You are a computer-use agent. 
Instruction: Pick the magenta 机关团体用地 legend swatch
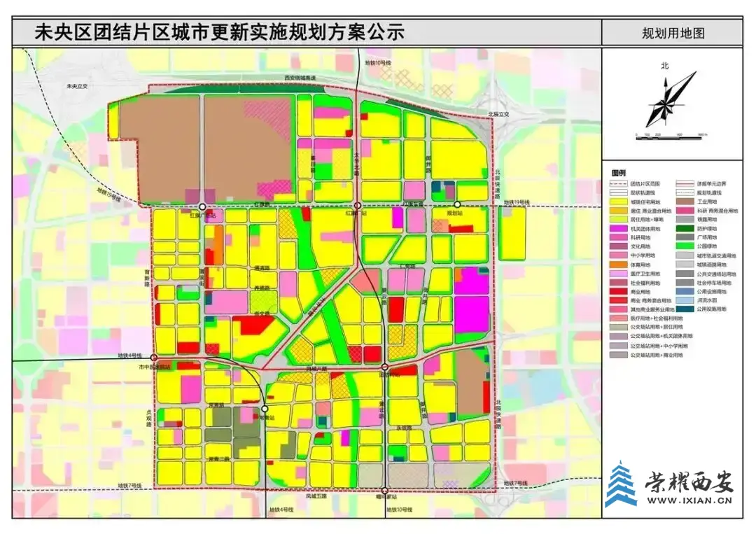(617, 228)
